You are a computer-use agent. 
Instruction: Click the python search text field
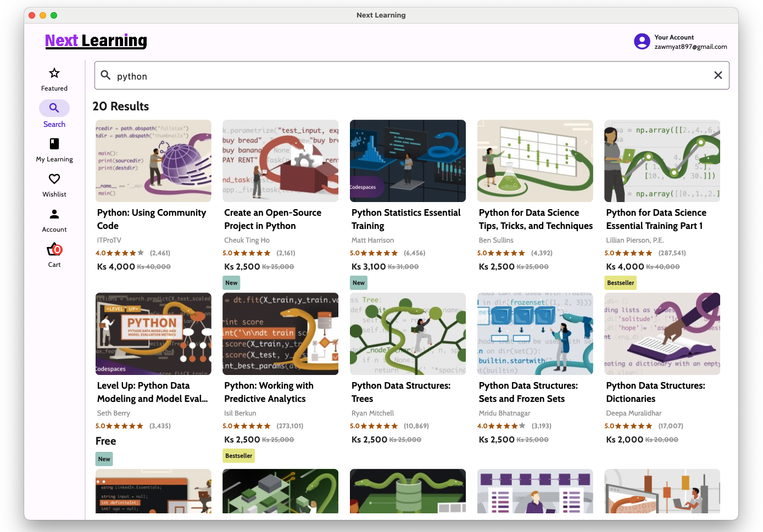(x=406, y=76)
